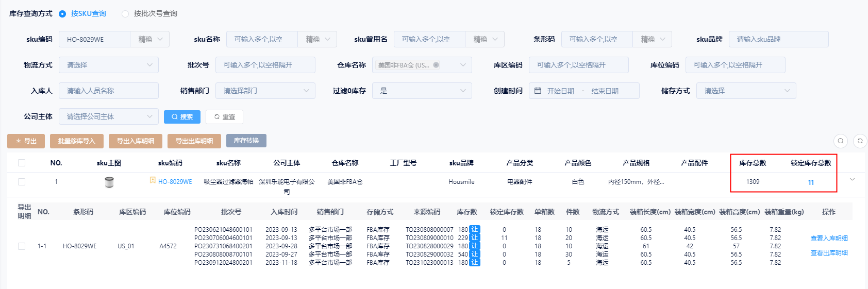Click the 开始日期 start date field

pyautogui.click(x=561, y=91)
